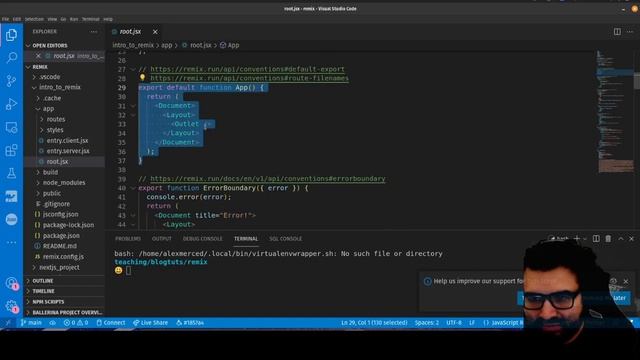
Task: Maximize the panel size chevron
Action: [x=621, y=239]
